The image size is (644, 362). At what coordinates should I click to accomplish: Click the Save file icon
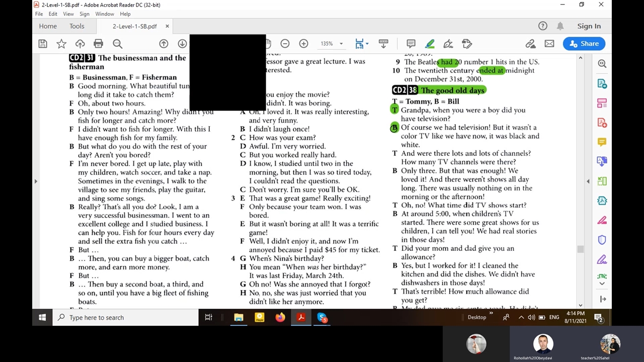(43, 44)
